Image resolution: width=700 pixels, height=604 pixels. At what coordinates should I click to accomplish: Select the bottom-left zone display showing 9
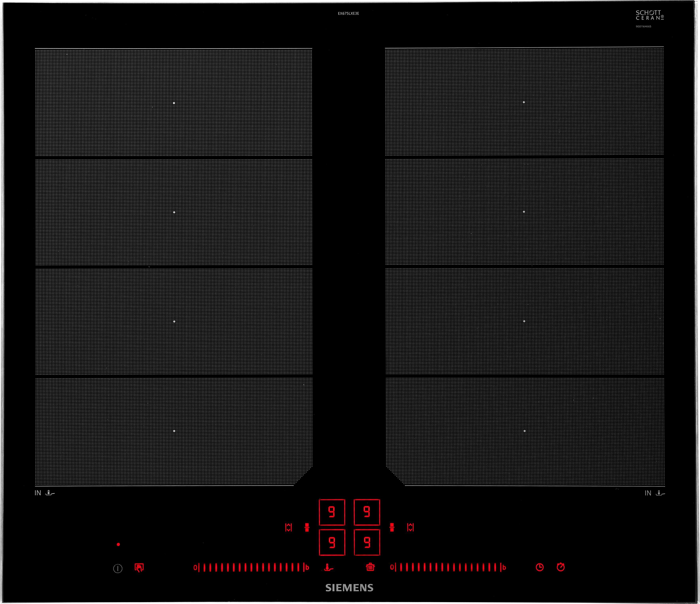(x=332, y=543)
